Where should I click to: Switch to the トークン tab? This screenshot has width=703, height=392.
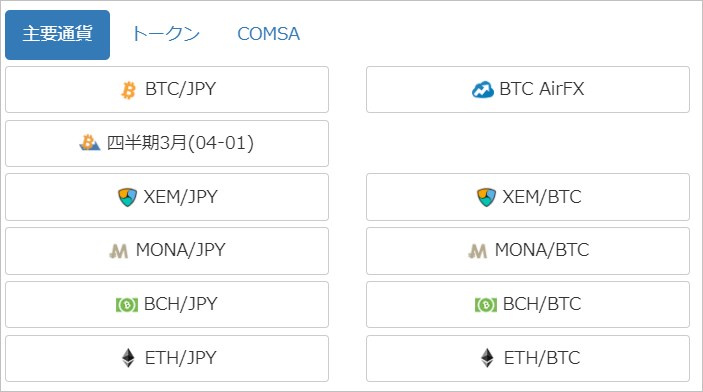tap(166, 34)
